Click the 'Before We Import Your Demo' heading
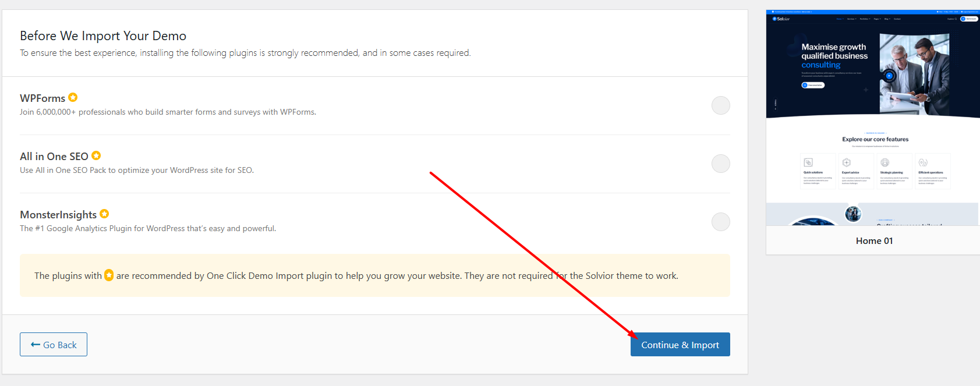Screen dimensions: 980x386 click(103, 36)
